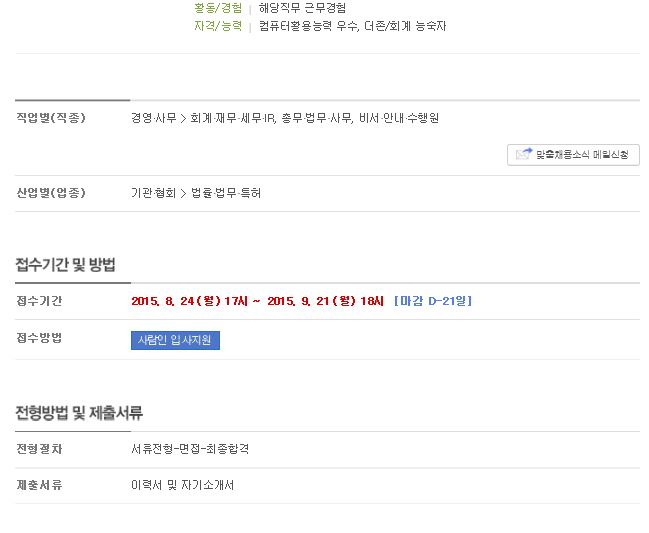Apply via 사람인 입사지원 button
This screenshot has width=649, height=533.
point(175,340)
